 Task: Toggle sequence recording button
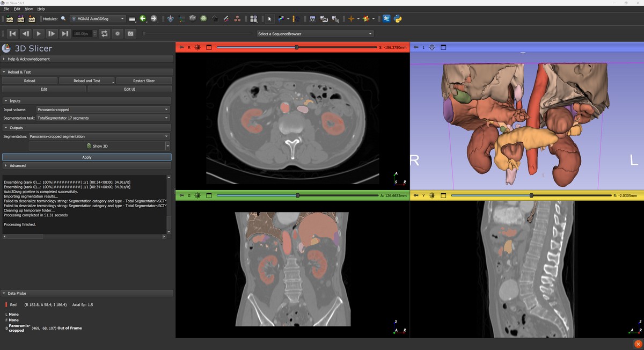[x=118, y=34]
